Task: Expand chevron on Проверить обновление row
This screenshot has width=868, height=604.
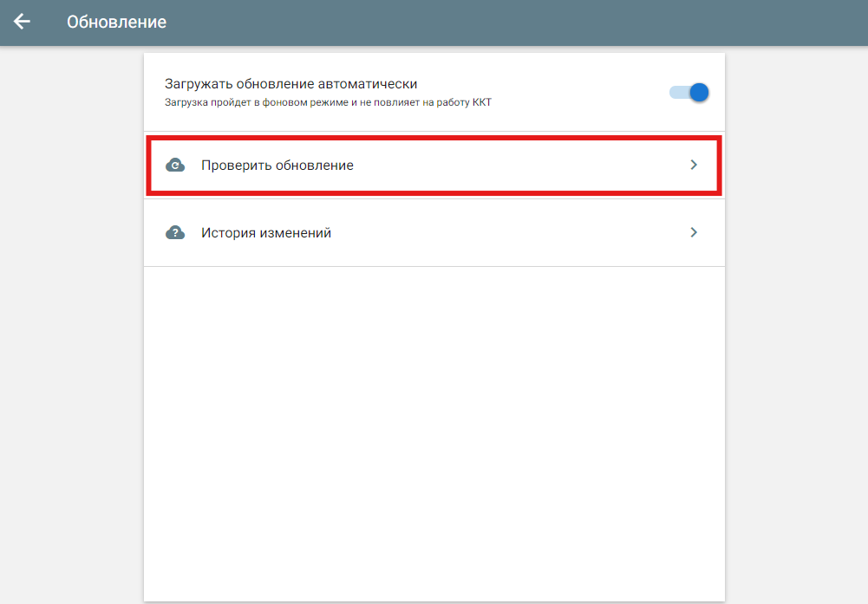Action: coord(694,165)
